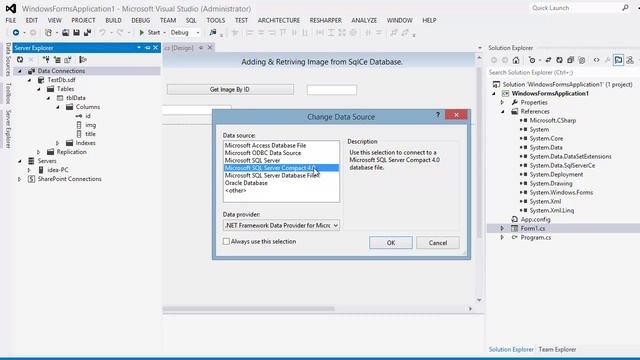Open the FILE menu
This screenshot has width=640, height=360.
coord(11,20)
